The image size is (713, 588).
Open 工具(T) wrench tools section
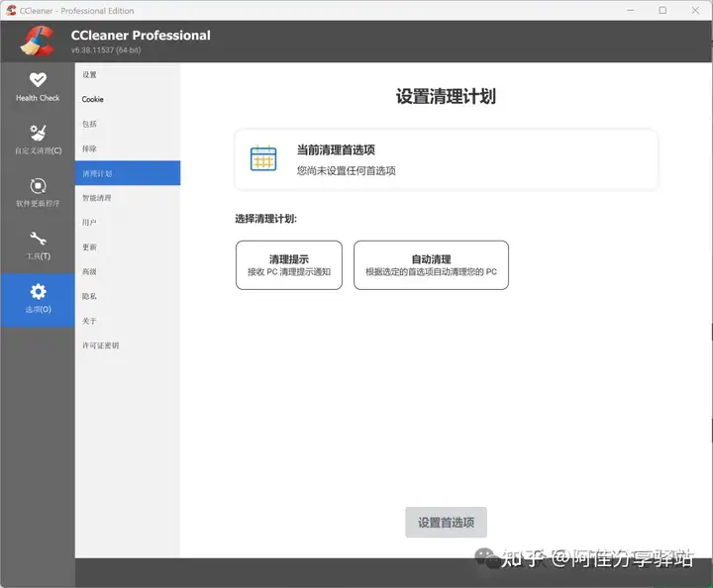(38, 245)
